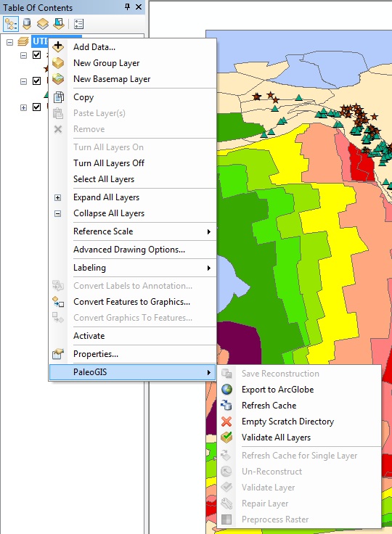
Task: Choose Turn All Layers Off
Action: pyautogui.click(x=109, y=163)
